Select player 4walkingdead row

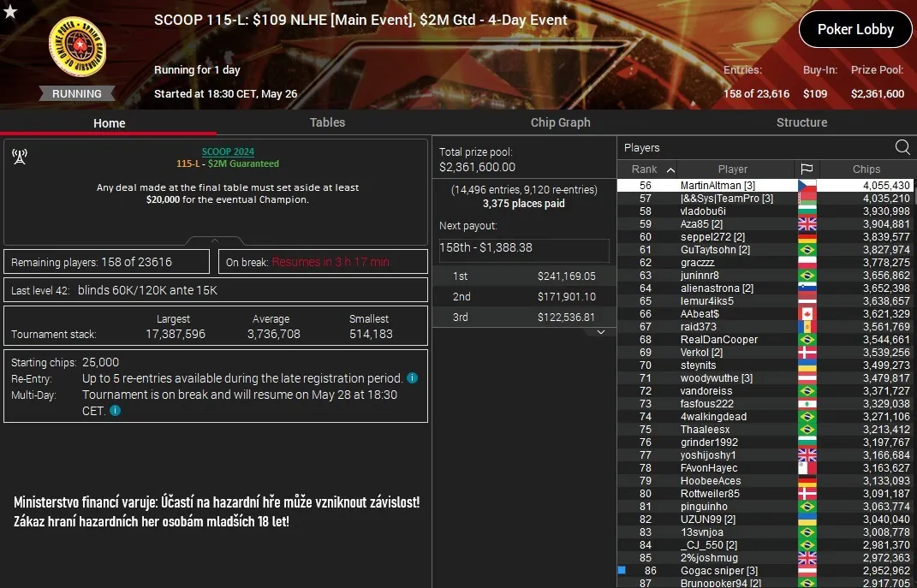tap(765, 417)
